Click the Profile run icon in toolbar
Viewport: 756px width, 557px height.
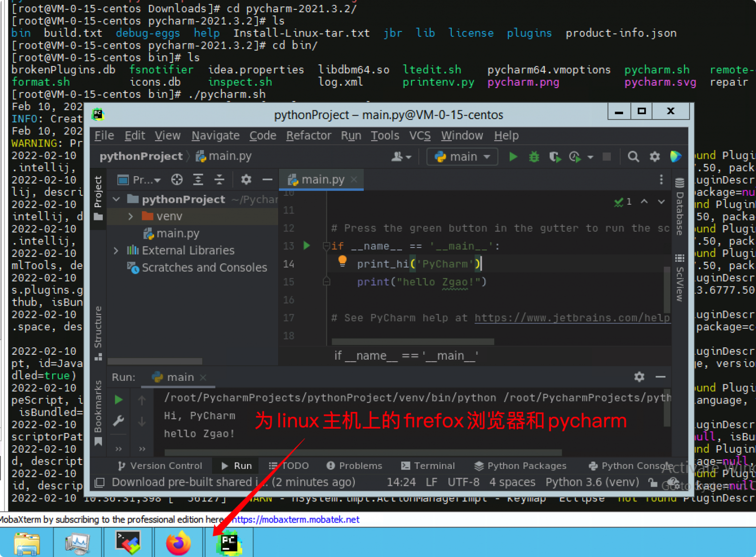tap(574, 156)
